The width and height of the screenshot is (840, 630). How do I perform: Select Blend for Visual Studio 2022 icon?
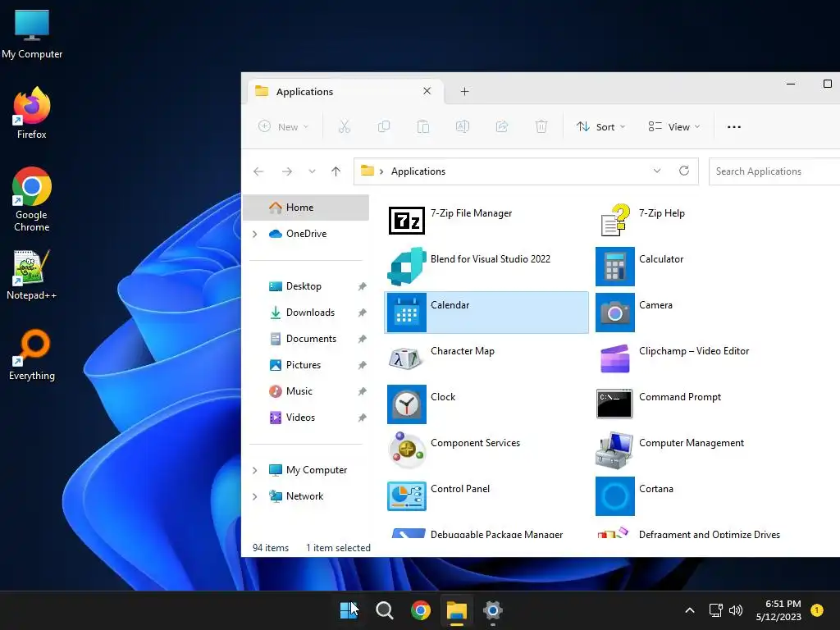click(x=407, y=267)
